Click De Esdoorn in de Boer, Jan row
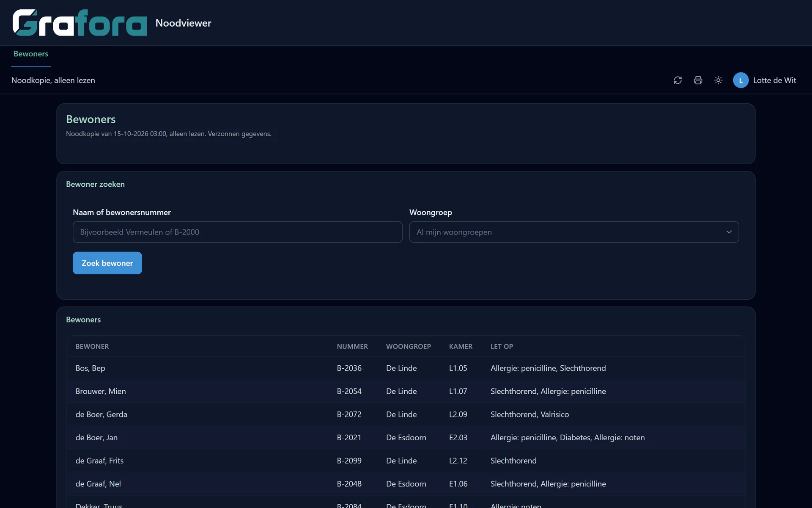Screen dimensions: 812x508 406,438
